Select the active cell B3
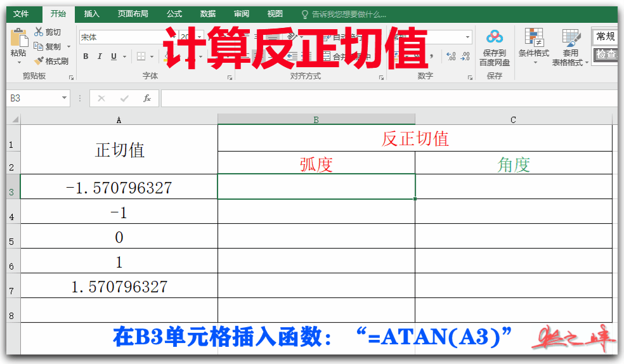The image size is (624, 364). point(316,186)
